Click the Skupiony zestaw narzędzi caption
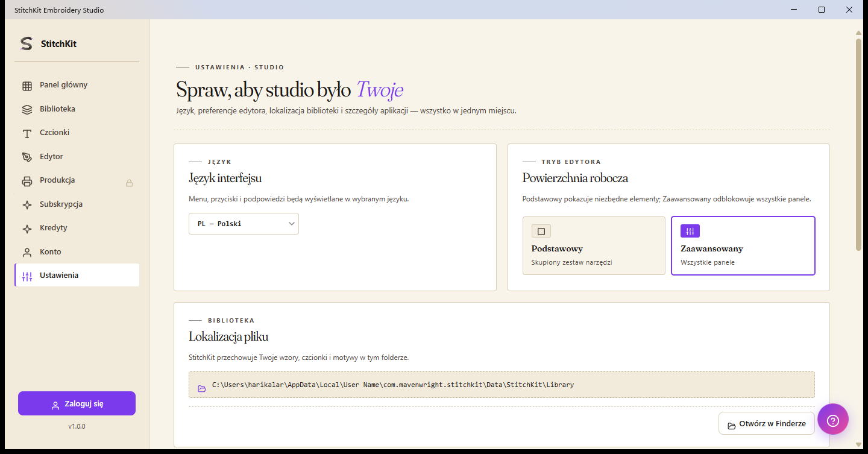 click(571, 263)
